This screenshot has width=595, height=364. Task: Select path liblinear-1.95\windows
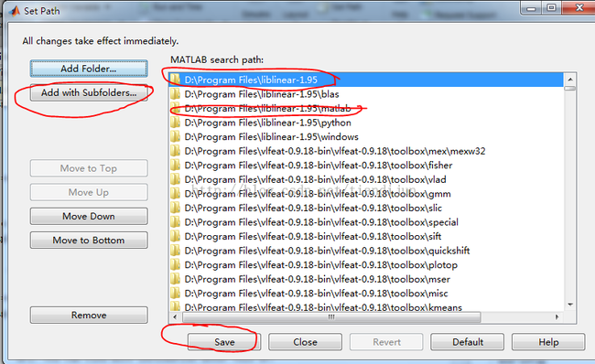pyautogui.click(x=366, y=136)
